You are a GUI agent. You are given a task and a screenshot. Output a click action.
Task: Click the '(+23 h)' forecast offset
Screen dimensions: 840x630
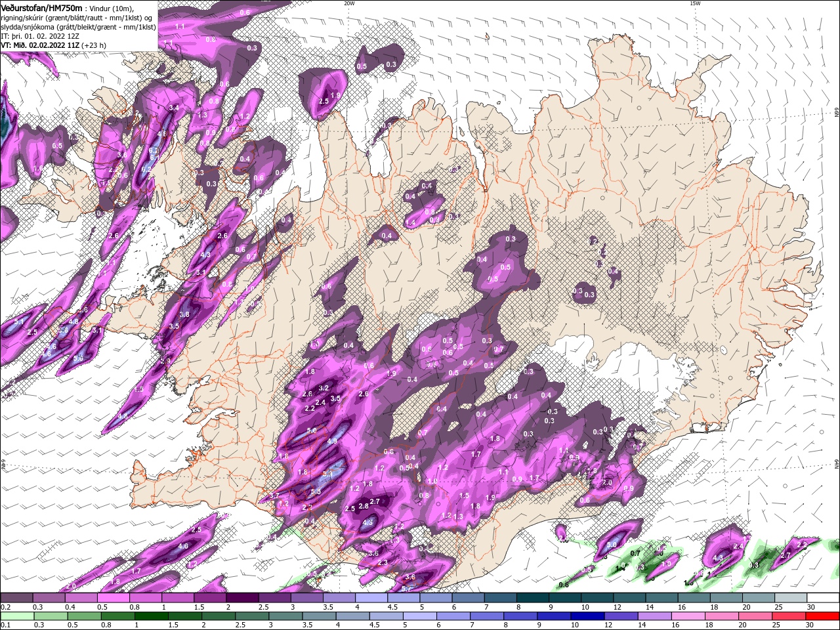click(94, 45)
